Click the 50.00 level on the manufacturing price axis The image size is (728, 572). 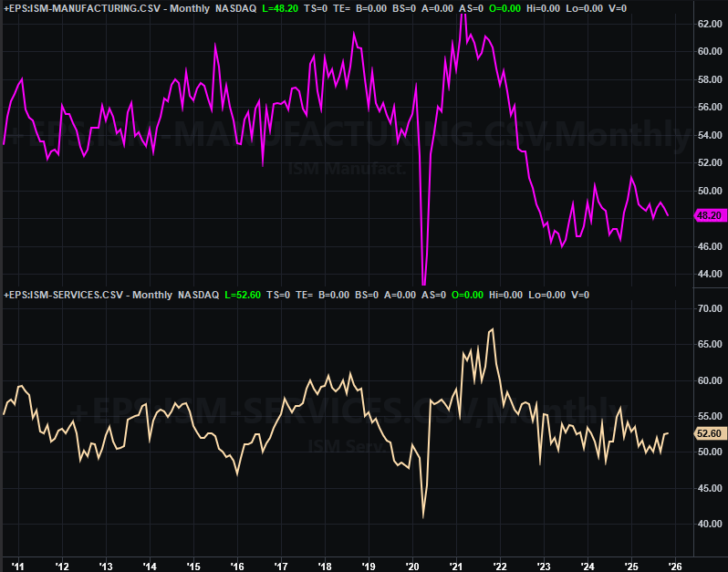pos(710,191)
